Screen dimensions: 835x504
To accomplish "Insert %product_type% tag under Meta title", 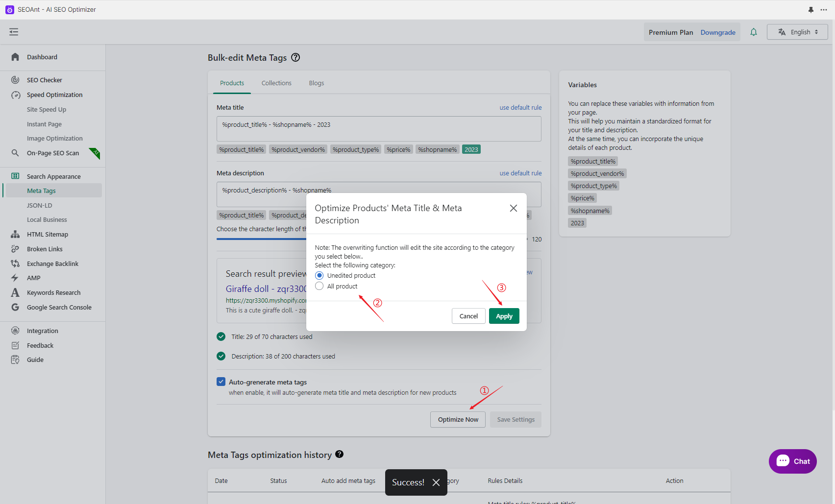I will tap(356, 149).
